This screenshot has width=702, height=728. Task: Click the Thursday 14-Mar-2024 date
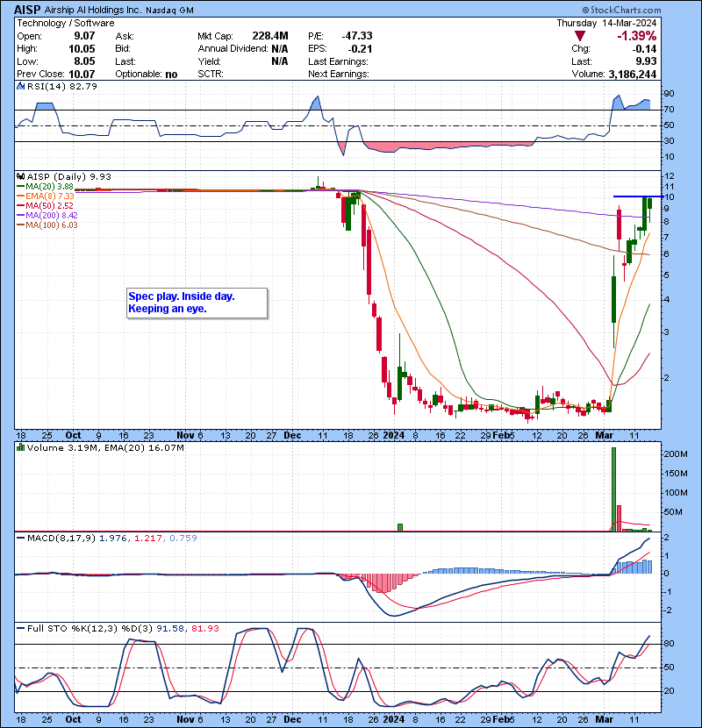coord(606,23)
